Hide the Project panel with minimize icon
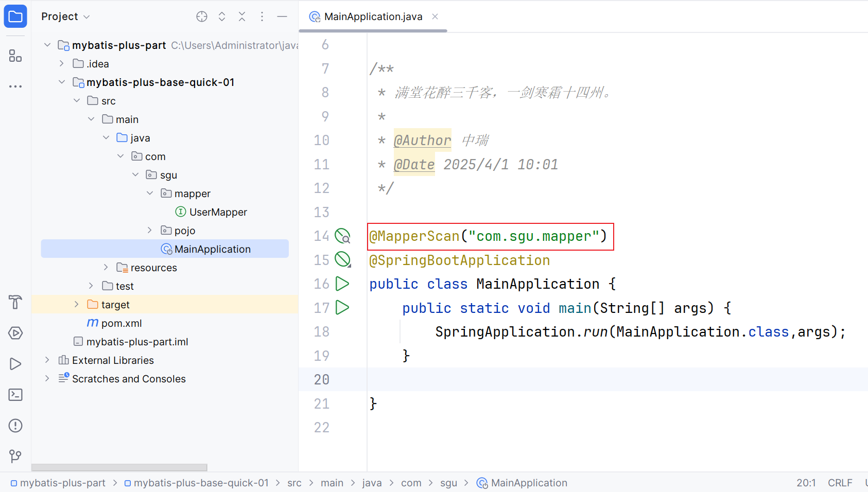Screen dimensions: 868x492 282,16
